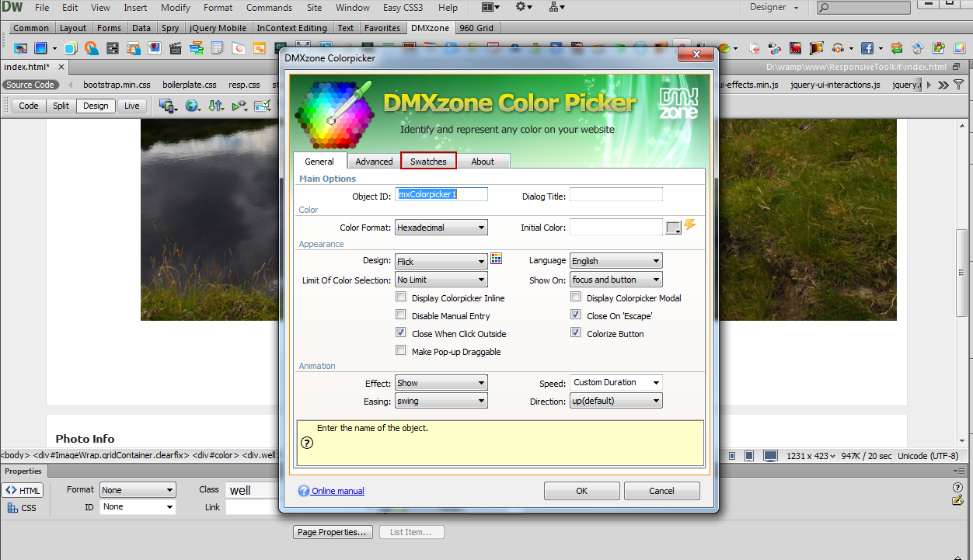
Task: Click the first image icon in DMXzone toolbar
Action: click(x=20, y=48)
